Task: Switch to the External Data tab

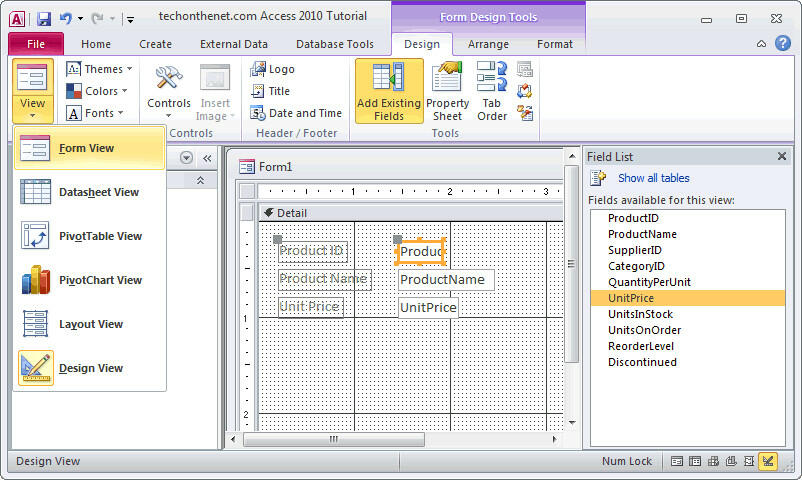Action: (234, 44)
